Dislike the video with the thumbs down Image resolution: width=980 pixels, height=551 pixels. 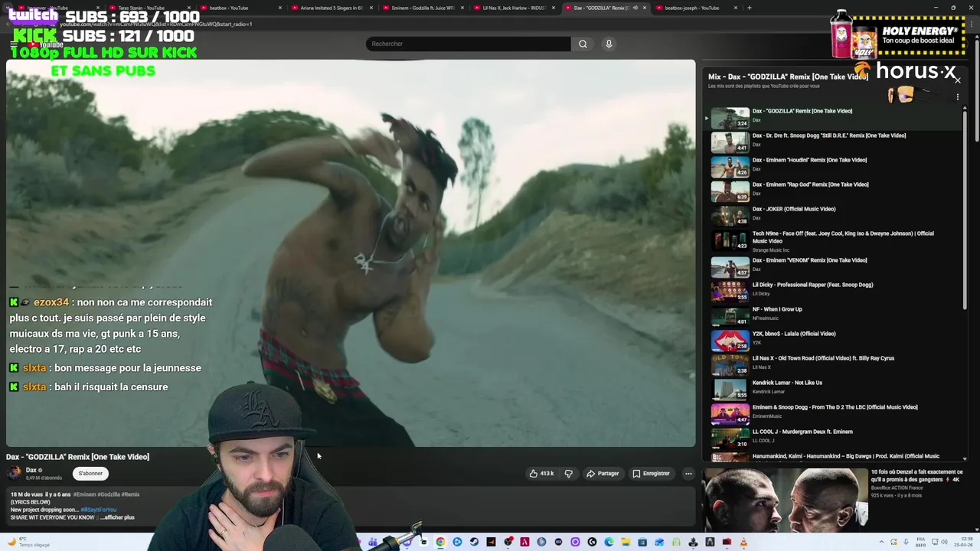click(x=568, y=473)
